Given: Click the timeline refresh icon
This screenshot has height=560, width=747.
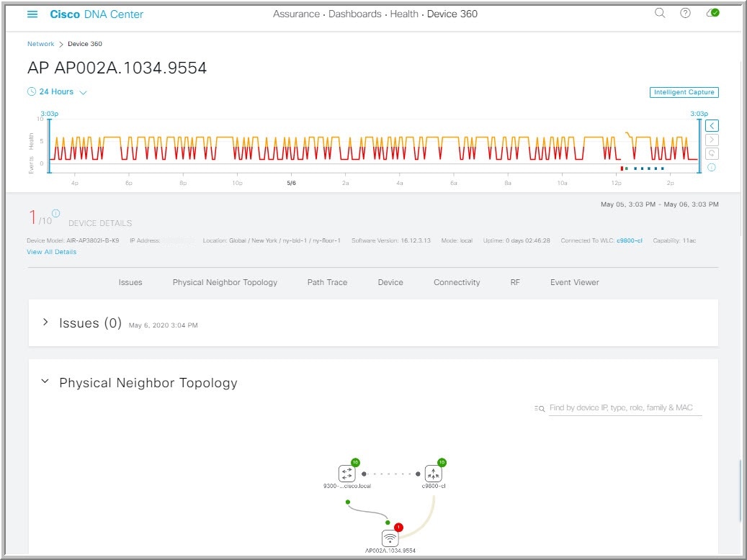Looking at the screenshot, I should click(x=712, y=153).
